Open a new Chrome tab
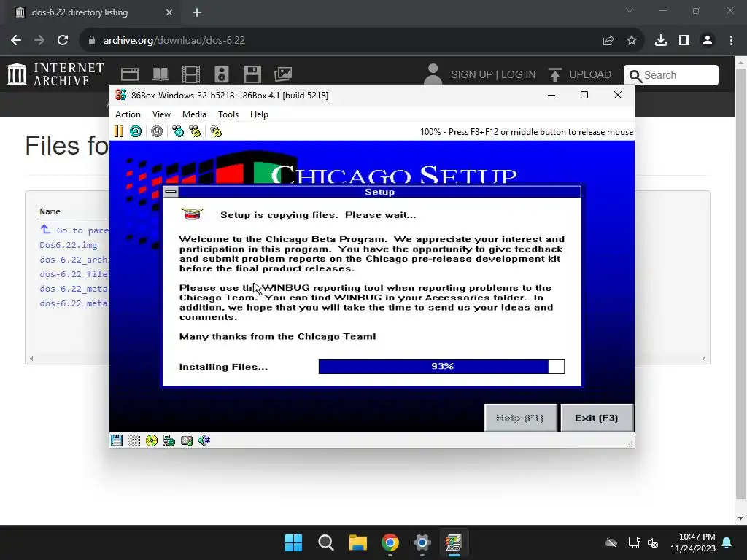Viewport: 747px width, 560px height. [197, 12]
